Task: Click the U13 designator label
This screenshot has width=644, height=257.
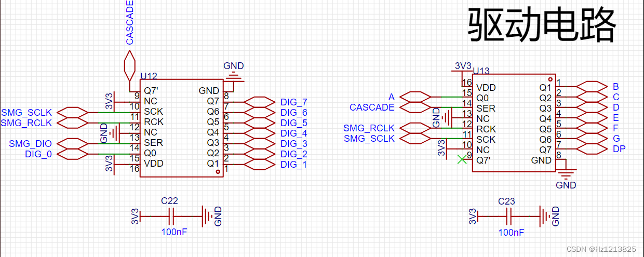Action: tap(481, 71)
